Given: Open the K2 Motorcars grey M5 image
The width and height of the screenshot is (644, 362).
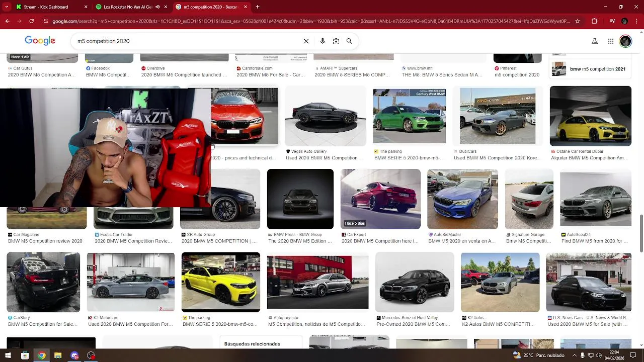Looking at the screenshot, I should (x=131, y=282).
